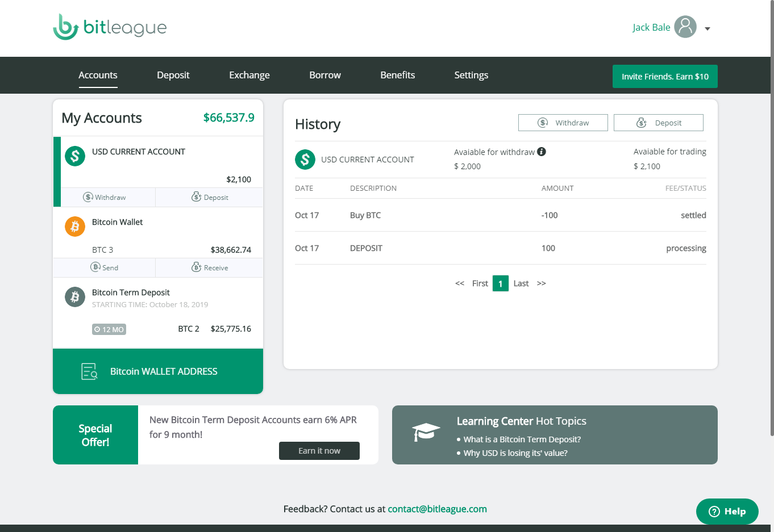Image resolution: width=774 pixels, height=532 pixels.
Task: Open the Help chat button
Action: (x=727, y=512)
